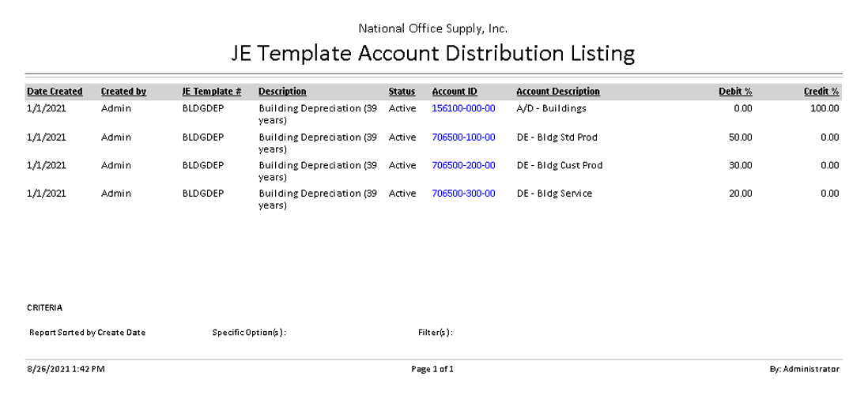The image size is (868, 414).
Task: Click the Report Sorted by Create Date criteria
Action: [87, 333]
